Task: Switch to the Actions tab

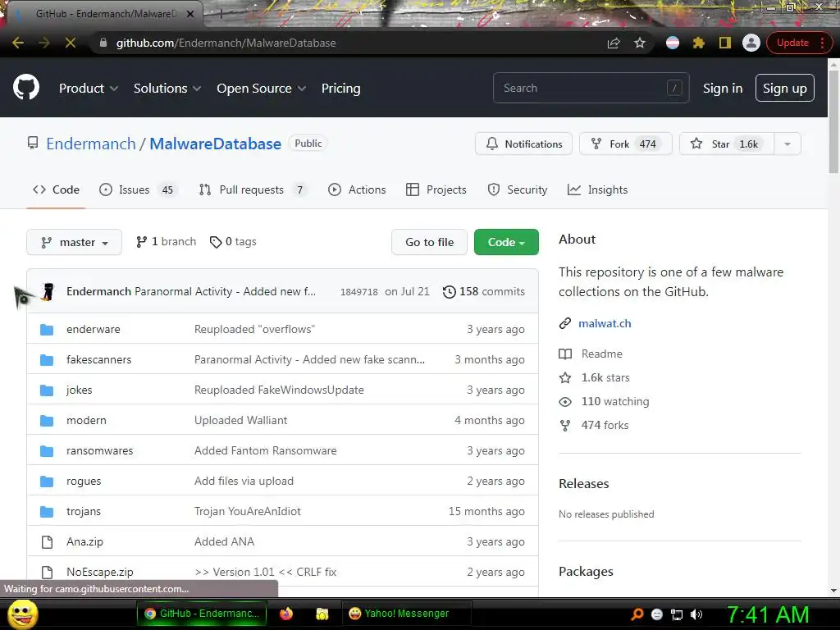Action: point(357,189)
